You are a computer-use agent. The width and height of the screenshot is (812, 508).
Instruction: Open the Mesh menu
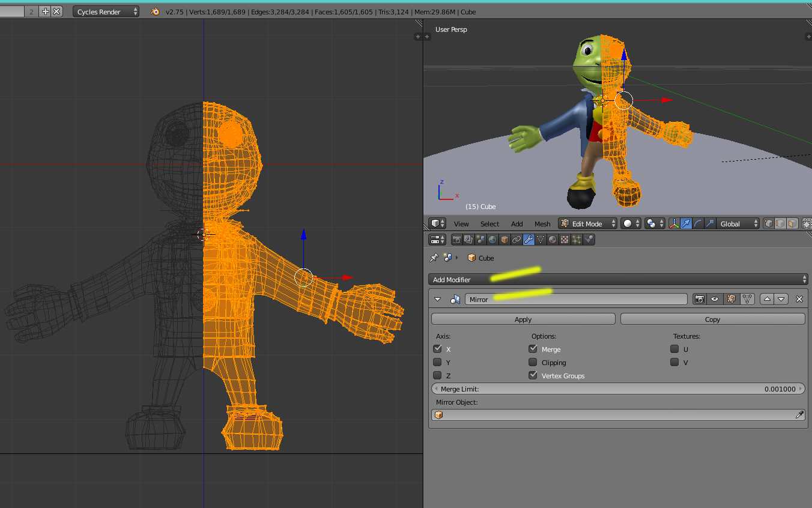pyautogui.click(x=542, y=224)
